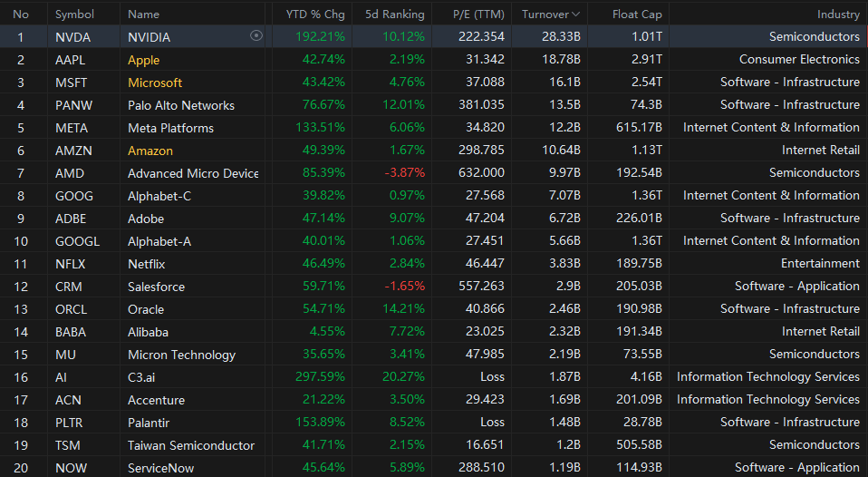Click Accenture's Information Technology Services industry cell
Image resolution: width=868 pixels, height=477 pixels.
pyautogui.click(x=768, y=401)
